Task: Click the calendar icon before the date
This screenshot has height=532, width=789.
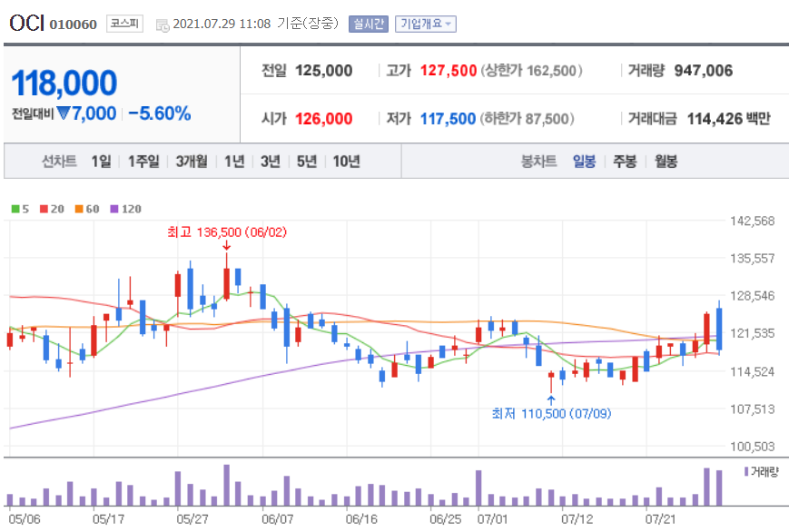Action: (x=163, y=25)
